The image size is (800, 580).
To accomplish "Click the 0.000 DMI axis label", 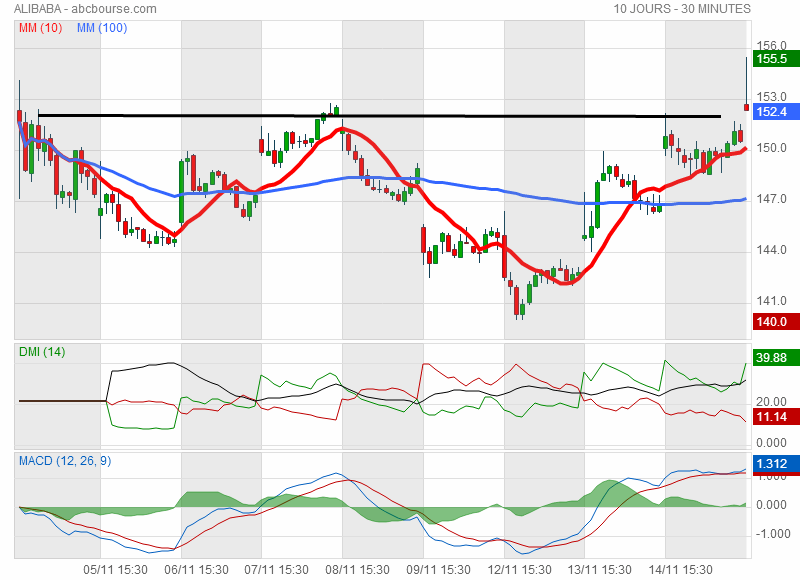I will 771,443.
